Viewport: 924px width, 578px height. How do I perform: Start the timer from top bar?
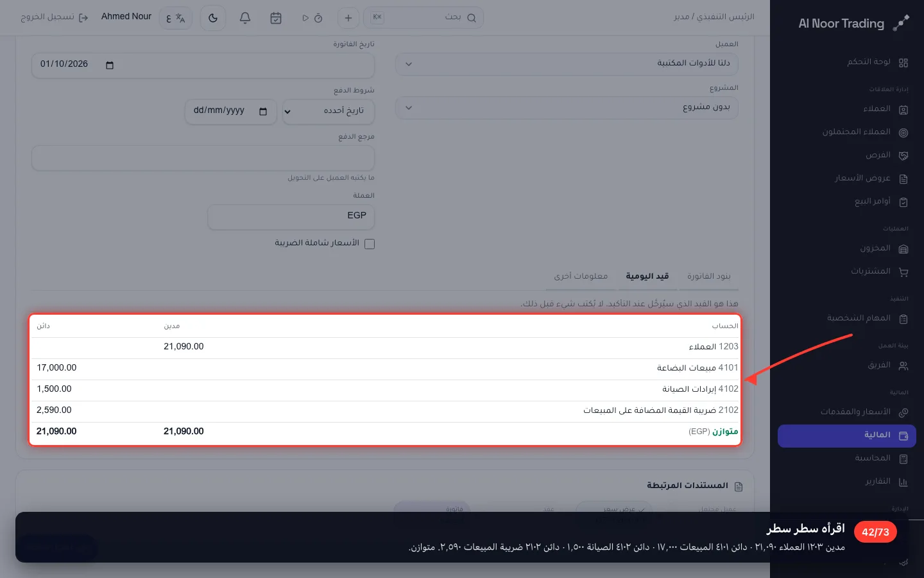(x=312, y=18)
